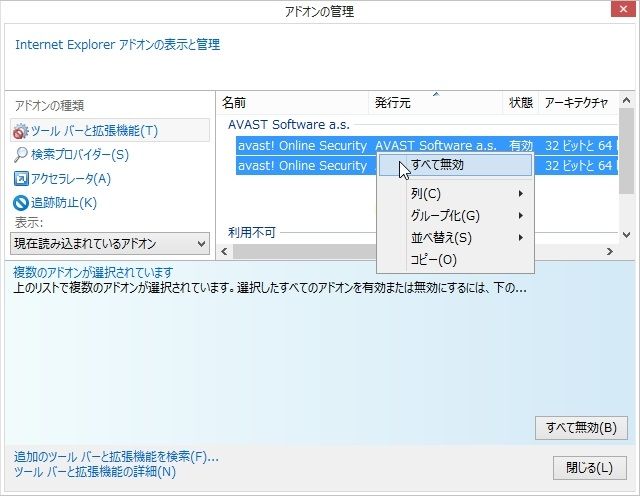Open the 現在読み込まれているアドオン dropdown
Screen dimensions: 640x496
[x=110, y=244]
